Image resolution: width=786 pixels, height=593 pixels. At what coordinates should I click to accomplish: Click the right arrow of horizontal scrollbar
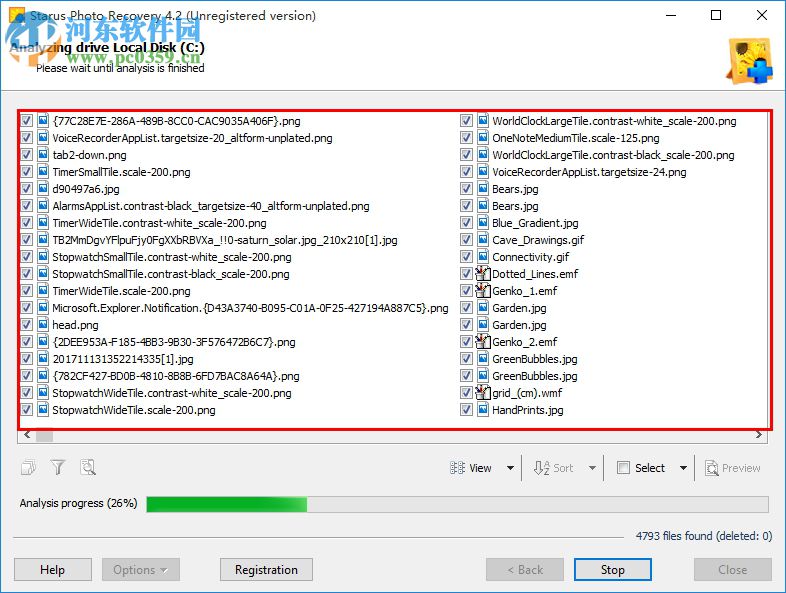pyautogui.click(x=759, y=435)
